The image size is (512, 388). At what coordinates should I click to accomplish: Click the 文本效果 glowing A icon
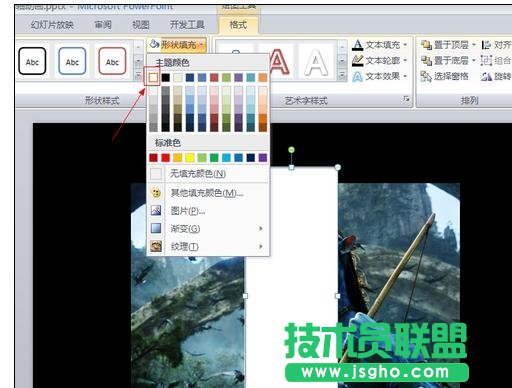(x=357, y=76)
